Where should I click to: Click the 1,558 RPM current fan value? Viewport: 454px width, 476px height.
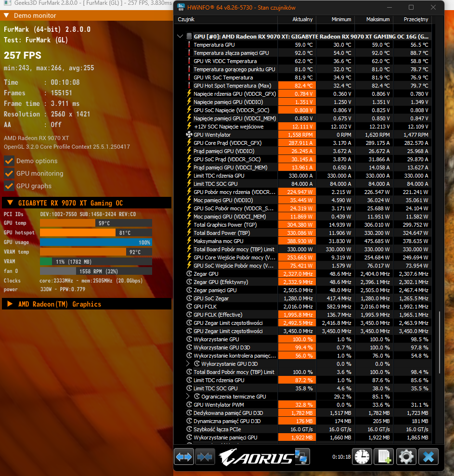[x=297, y=134]
